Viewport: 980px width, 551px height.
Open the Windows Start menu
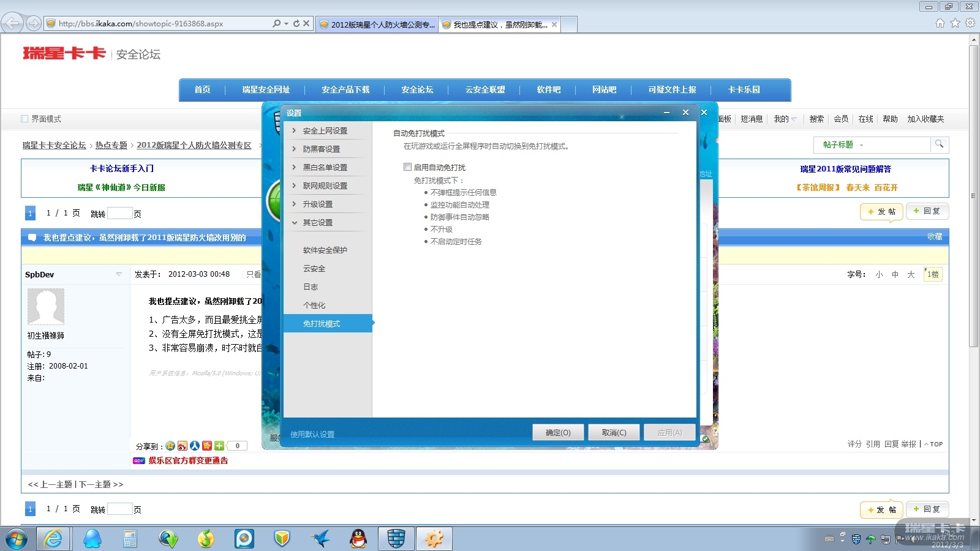[15, 539]
